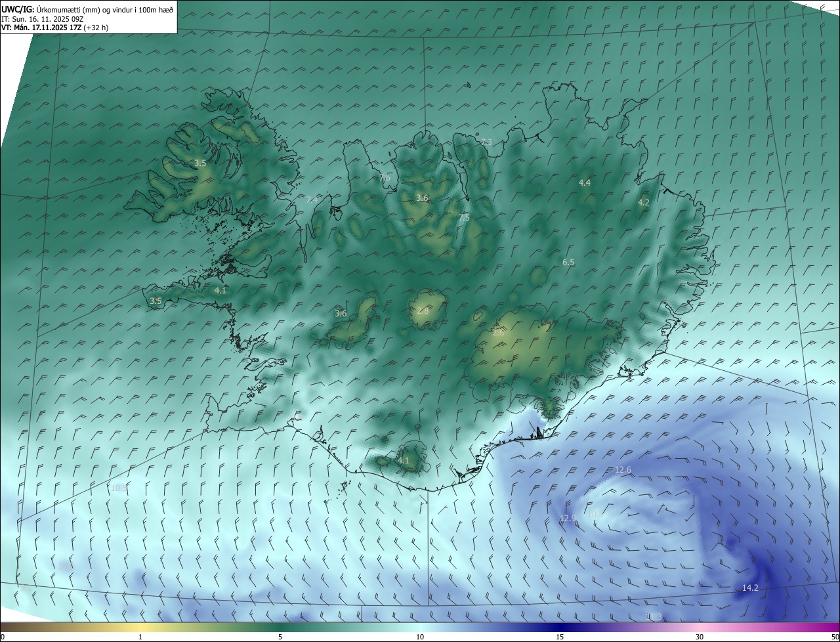
Task: Select the 12.9 value label over the sea
Action: 568,518
